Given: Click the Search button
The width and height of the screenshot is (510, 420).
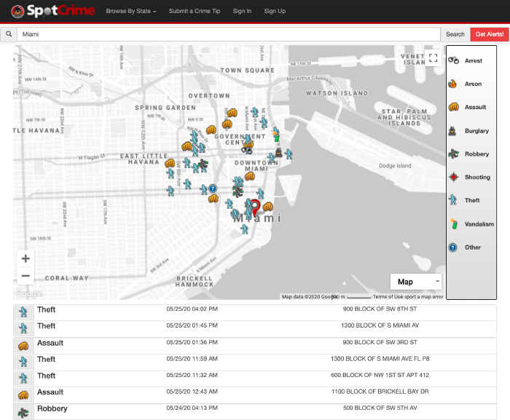Looking at the screenshot, I should [455, 34].
